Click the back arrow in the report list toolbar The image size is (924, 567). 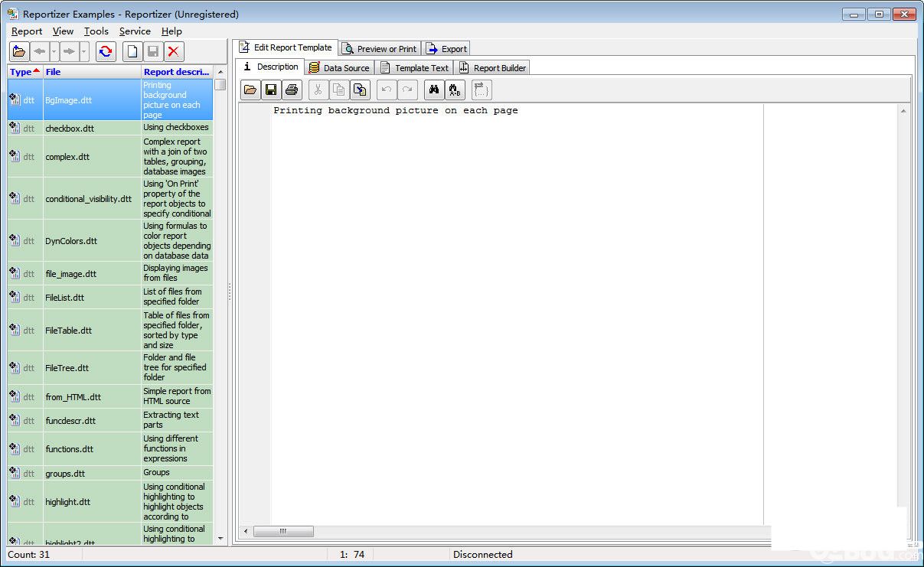pos(40,51)
